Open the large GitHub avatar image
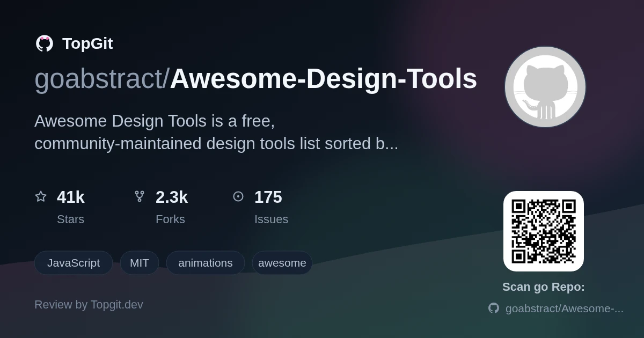The width and height of the screenshot is (644, 338). pos(545,87)
